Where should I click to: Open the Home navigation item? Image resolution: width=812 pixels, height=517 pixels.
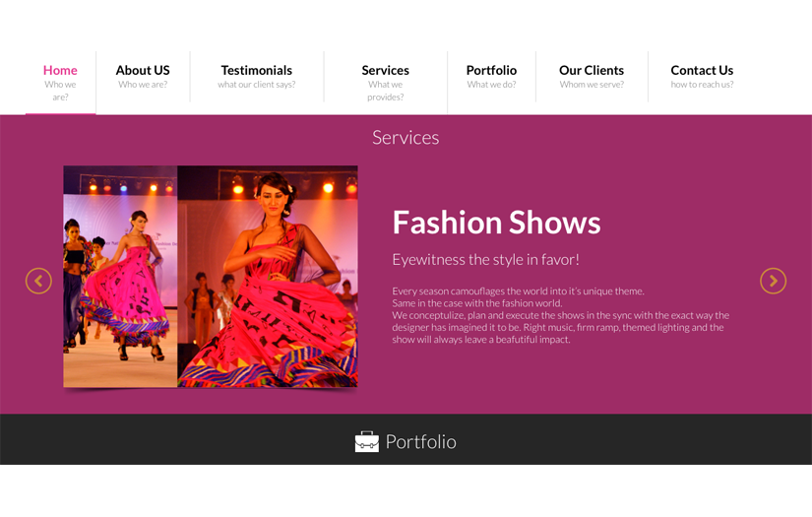[60, 70]
